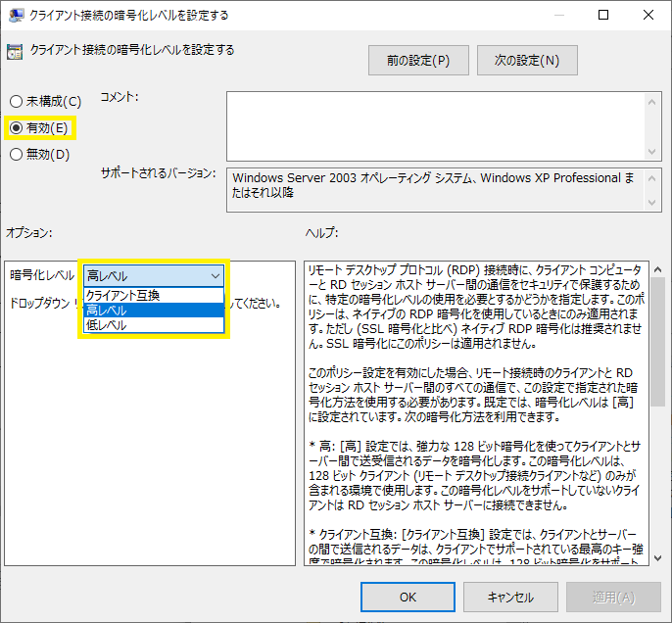The height and width of the screenshot is (623, 672).
Task: Choose クライアント互換 from the dropdown list
Action: (x=154, y=295)
